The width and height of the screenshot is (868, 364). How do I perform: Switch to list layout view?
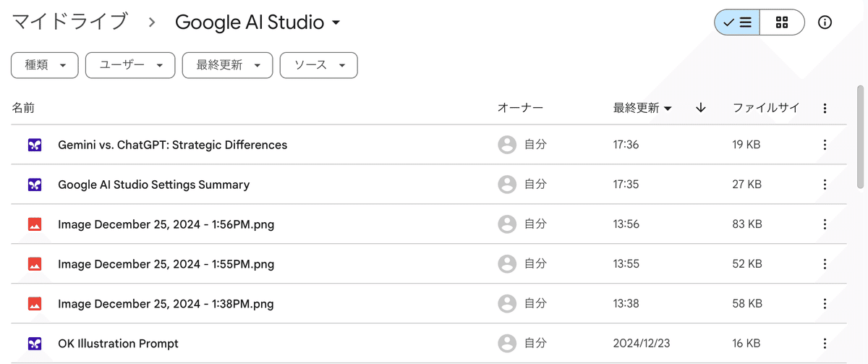737,22
